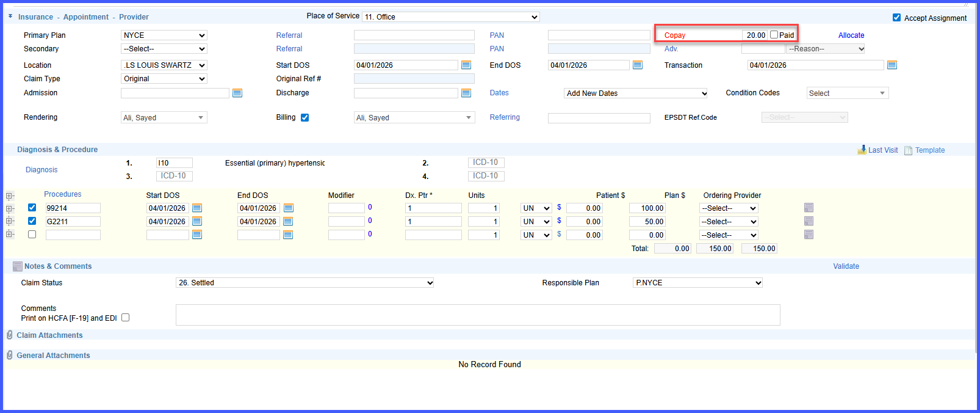Toggle the Accept Assignment checkbox
980x413 pixels.
click(896, 18)
